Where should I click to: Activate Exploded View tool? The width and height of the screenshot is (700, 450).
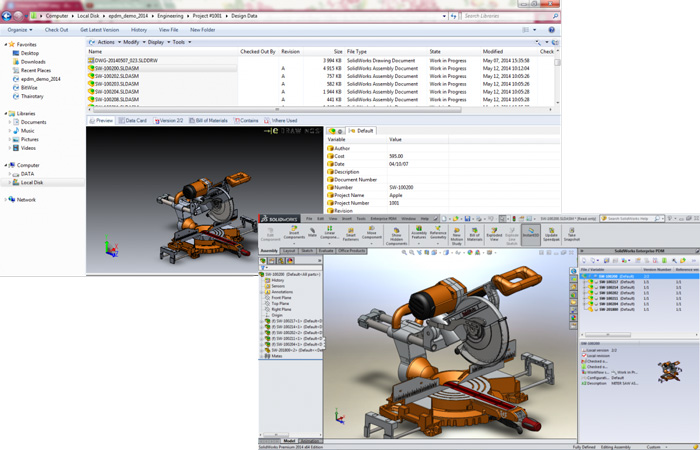494,234
